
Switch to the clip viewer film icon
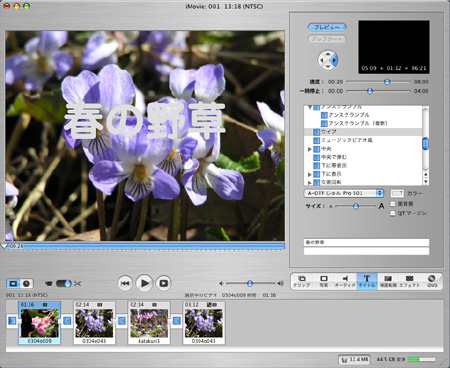(x=13, y=284)
